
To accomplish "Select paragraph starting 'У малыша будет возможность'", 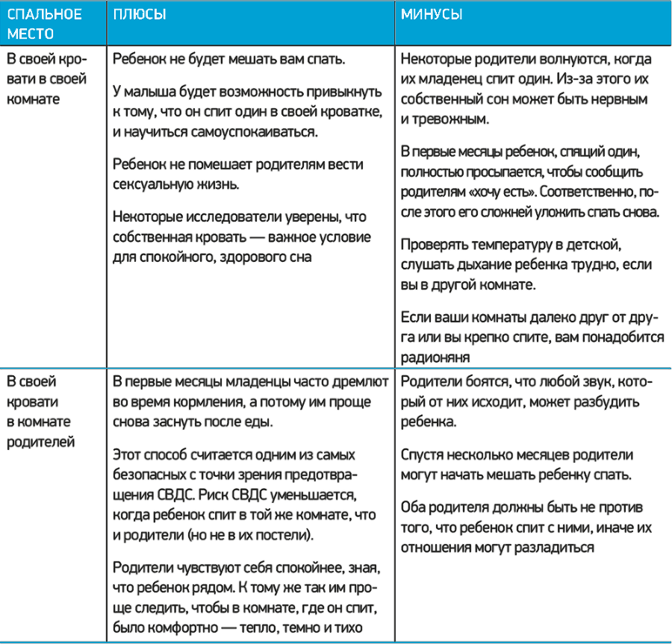I will 248,112.
